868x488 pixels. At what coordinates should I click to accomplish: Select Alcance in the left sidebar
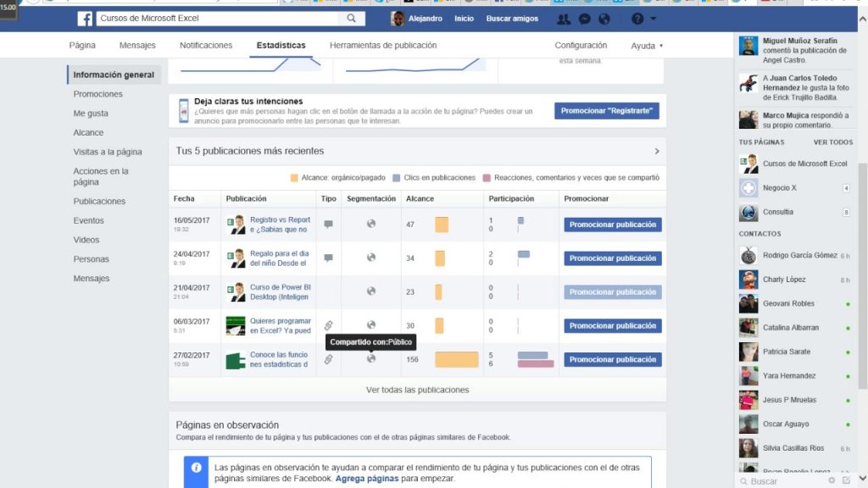click(x=89, y=133)
